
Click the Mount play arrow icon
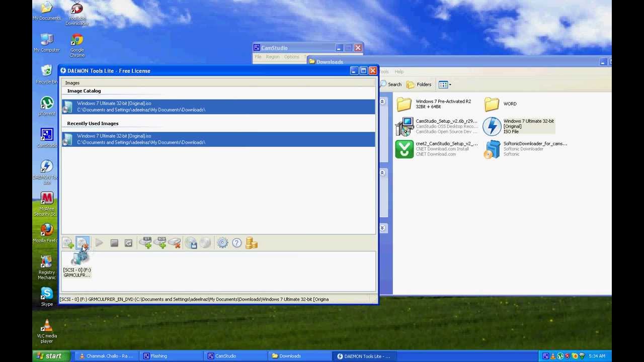[99, 243]
